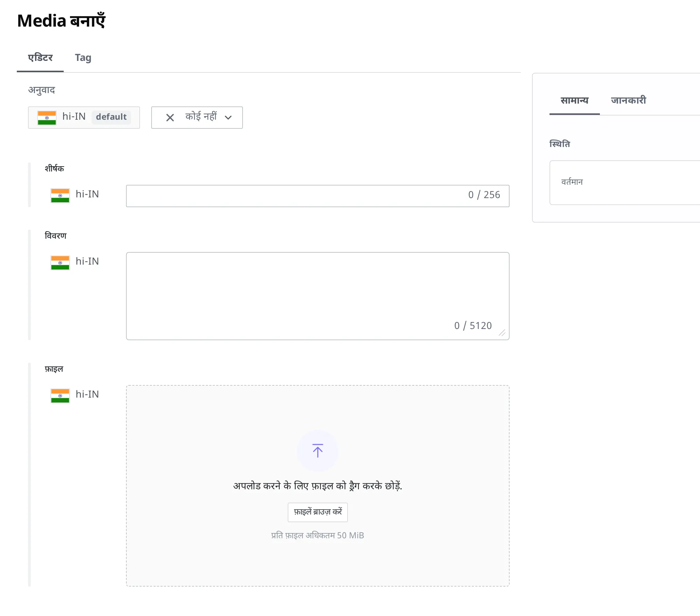The image size is (700, 616).
Task: Click the default badge on hi-IN chip
Action: coord(111,117)
